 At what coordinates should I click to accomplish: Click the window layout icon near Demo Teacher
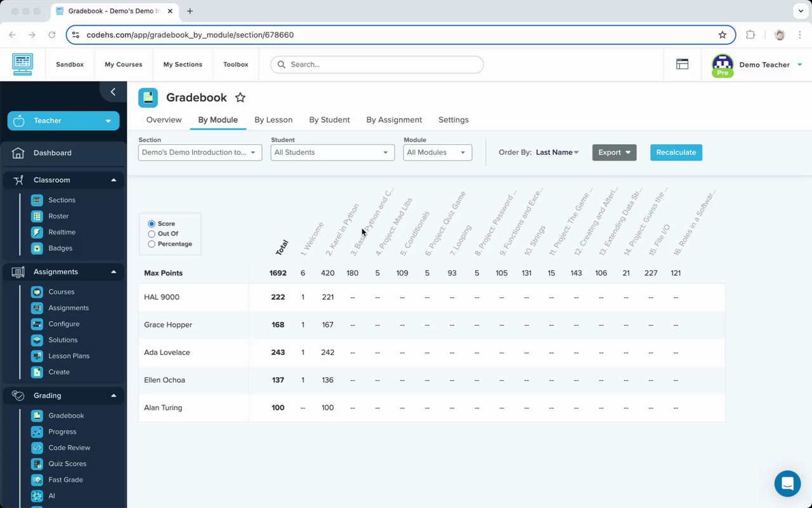(x=682, y=64)
